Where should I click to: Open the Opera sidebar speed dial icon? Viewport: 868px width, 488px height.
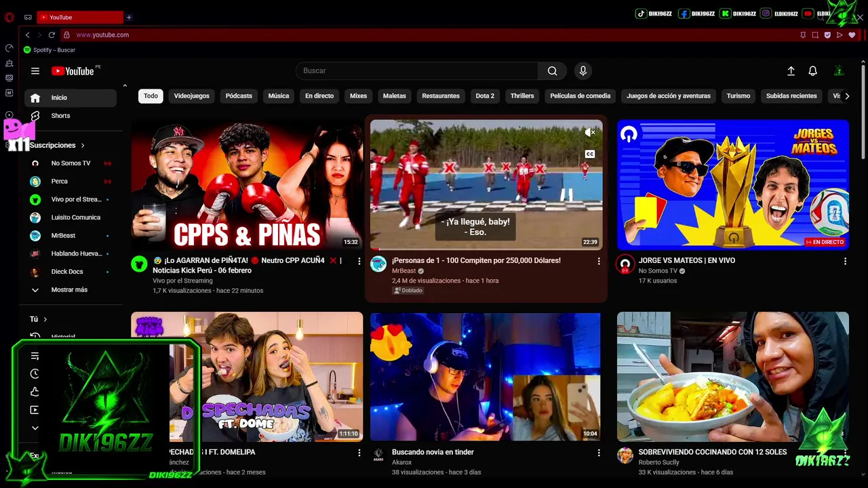click(x=9, y=48)
